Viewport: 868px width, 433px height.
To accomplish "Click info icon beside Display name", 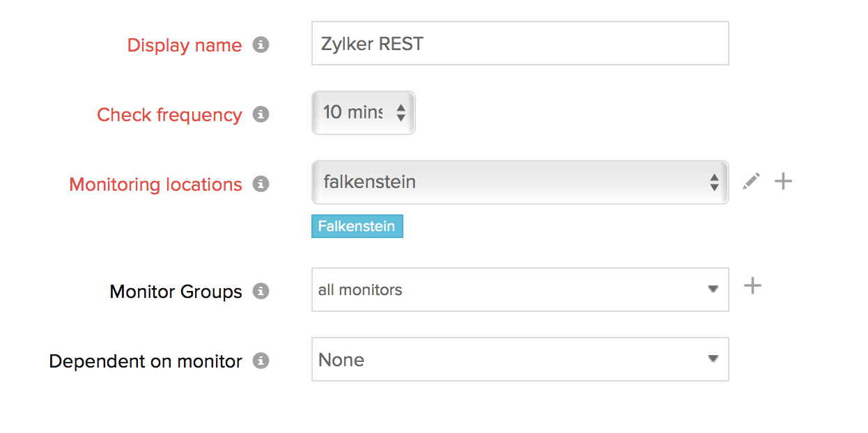I will click(x=261, y=45).
